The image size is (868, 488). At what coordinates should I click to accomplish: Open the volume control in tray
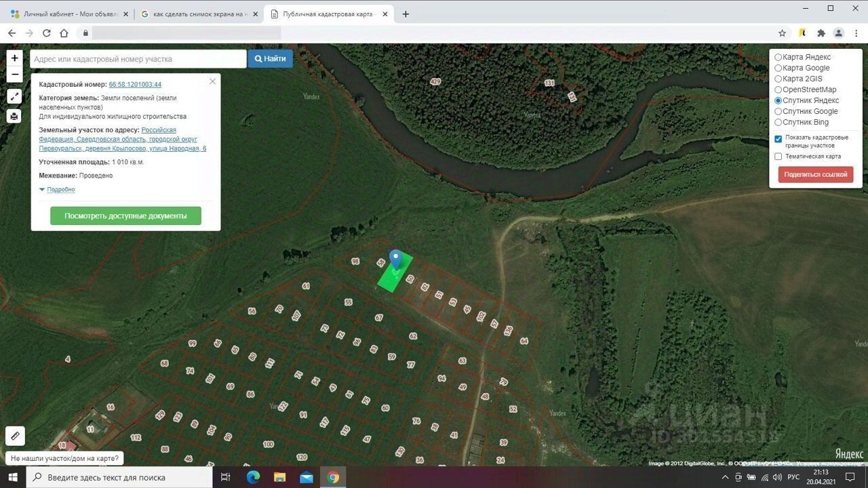coord(777,477)
